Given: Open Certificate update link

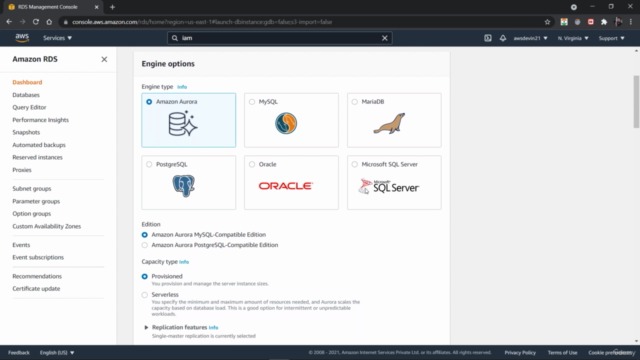Looking at the screenshot, I should [x=36, y=289].
